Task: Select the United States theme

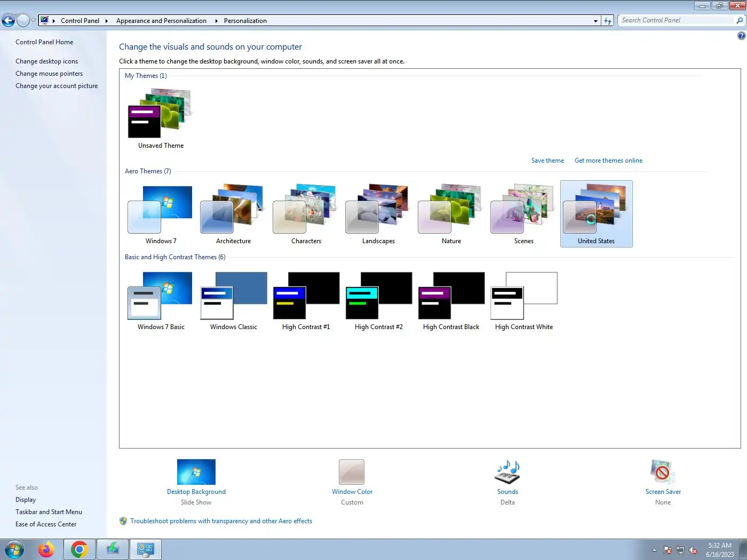Action: [596, 214]
